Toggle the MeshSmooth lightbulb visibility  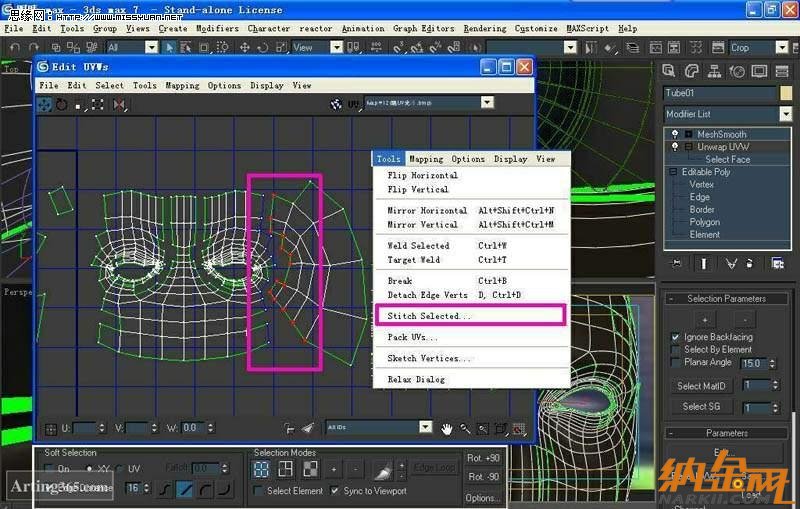pyautogui.click(x=675, y=134)
